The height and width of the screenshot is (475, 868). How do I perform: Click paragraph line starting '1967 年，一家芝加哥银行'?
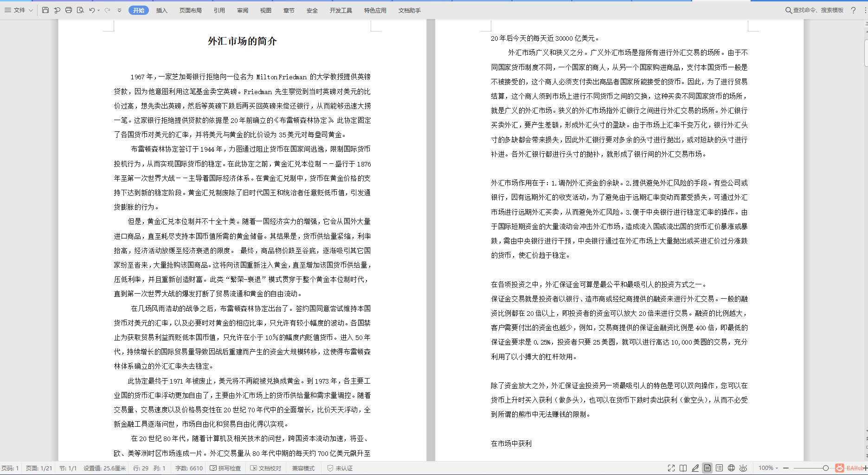(x=251, y=77)
